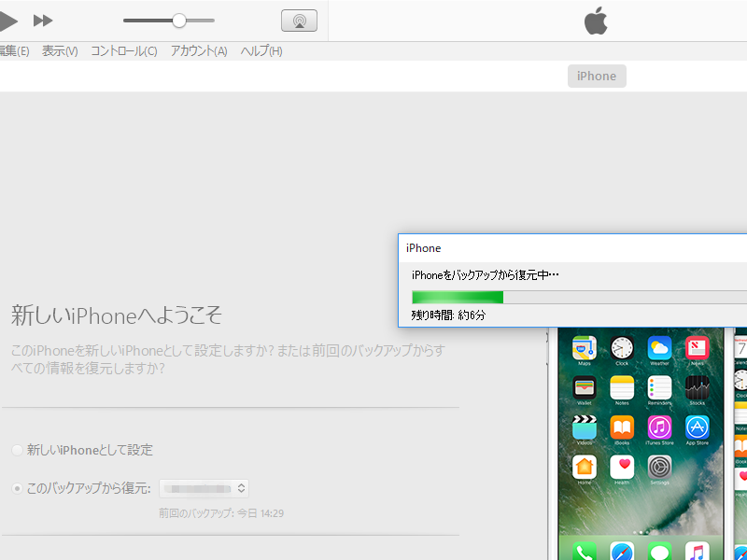747x560 pixels.
Task: Open the 編集(E) menu
Action: [x=14, y=51]
